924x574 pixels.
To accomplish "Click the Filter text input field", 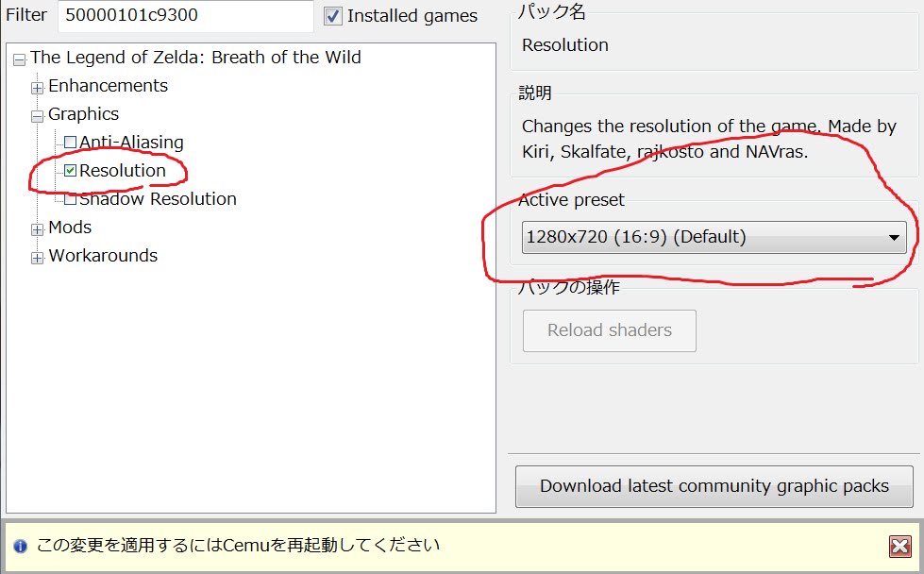I will 186,15.
